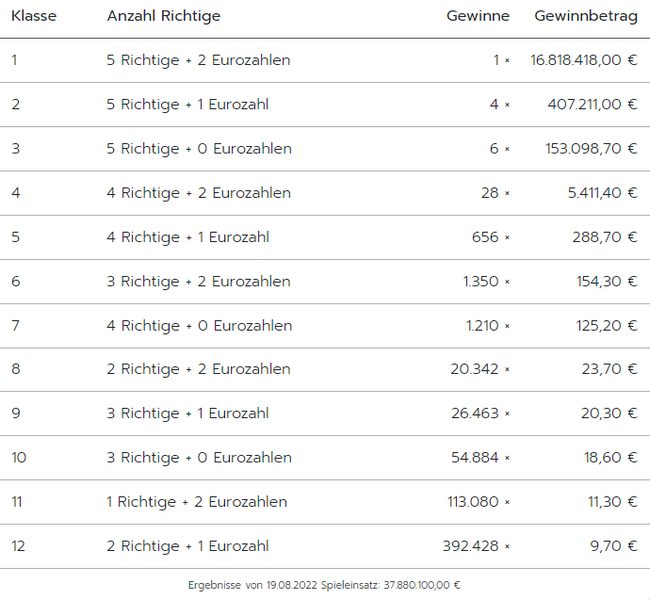Select 1 Richtige + 2 Eurozahlen row

pos(325,502)
